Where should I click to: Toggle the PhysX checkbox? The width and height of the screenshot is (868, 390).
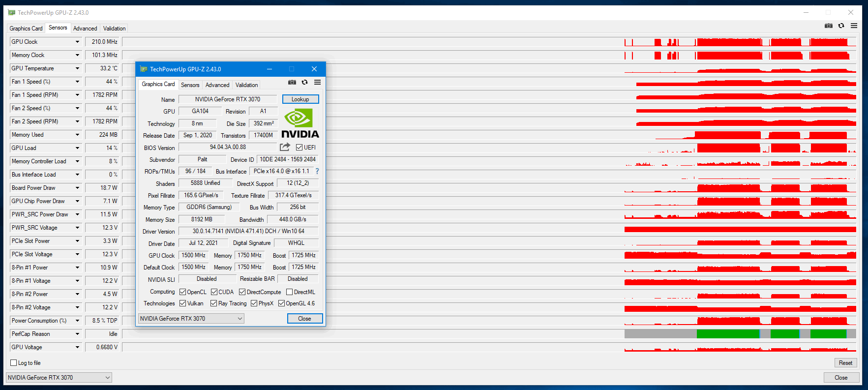pos(254,303)
